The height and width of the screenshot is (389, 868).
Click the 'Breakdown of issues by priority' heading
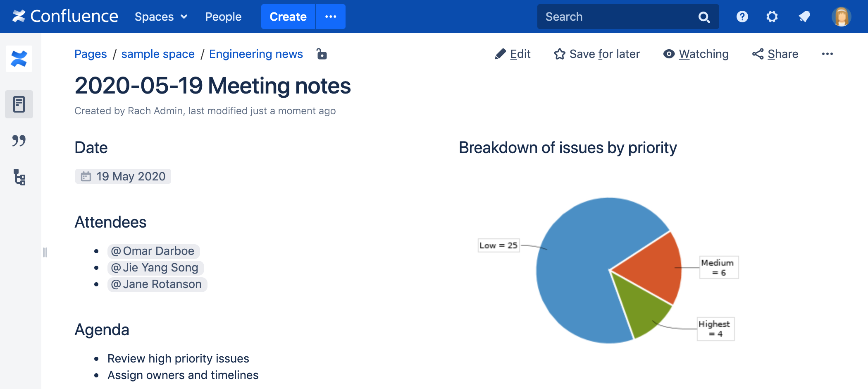[x=568, y=148]
